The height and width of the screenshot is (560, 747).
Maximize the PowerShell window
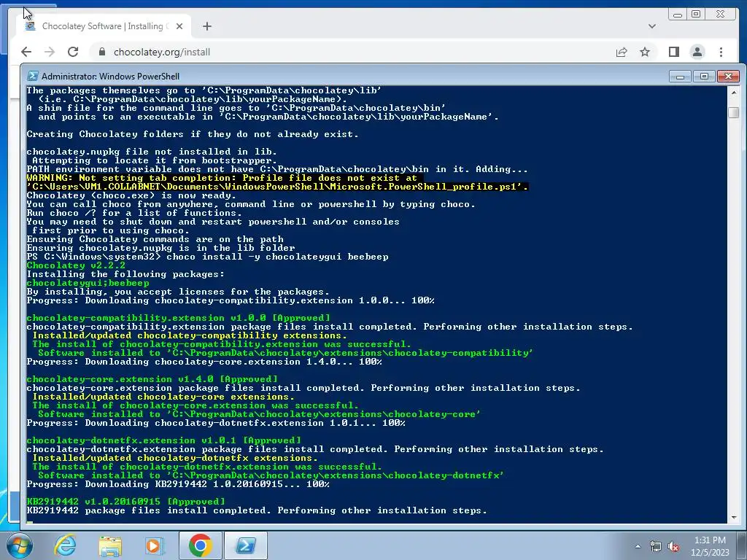tap(704, 76)
